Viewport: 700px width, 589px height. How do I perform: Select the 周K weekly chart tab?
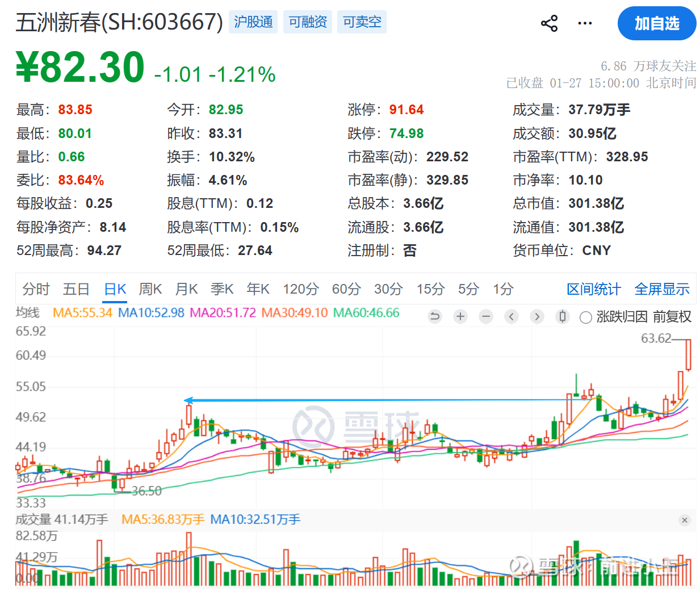(150, 289)
